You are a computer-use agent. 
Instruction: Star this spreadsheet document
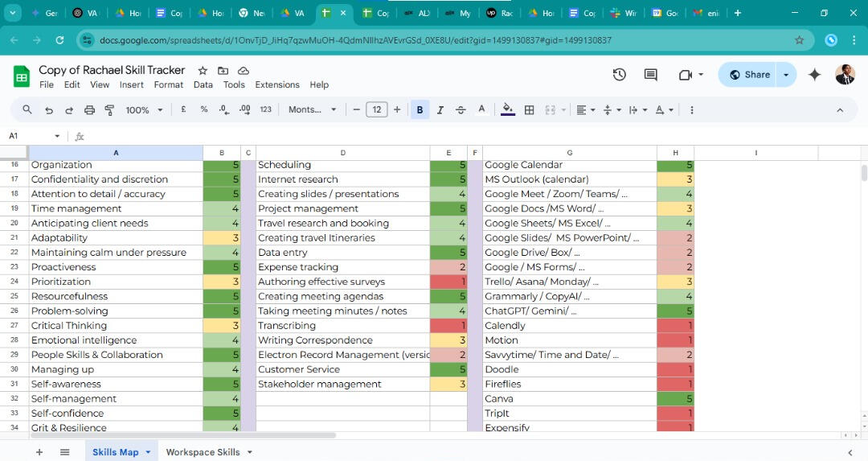tap(203, 71)
